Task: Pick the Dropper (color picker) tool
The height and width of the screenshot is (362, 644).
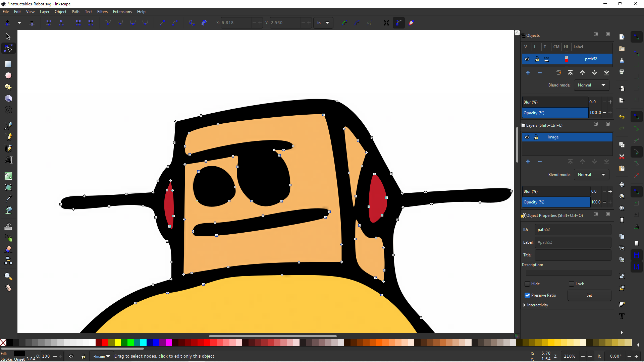Action: coord(8,198)
